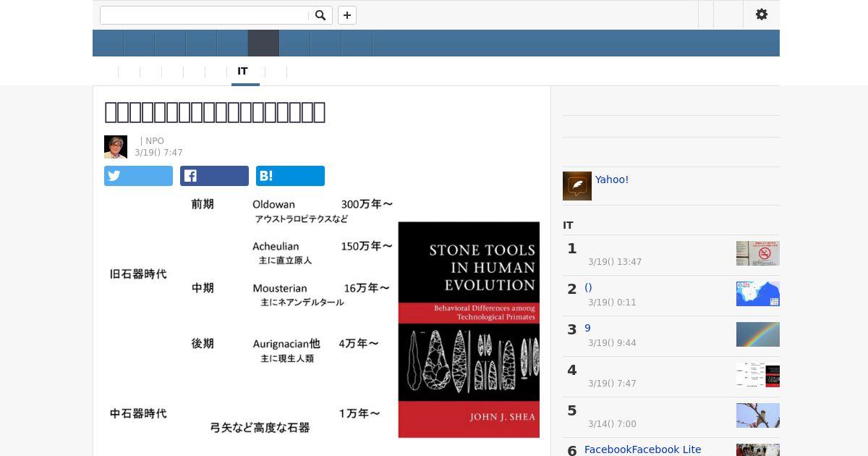868x456 pixels.
Task: Open the article's main headline
Action: pos(215,112)
